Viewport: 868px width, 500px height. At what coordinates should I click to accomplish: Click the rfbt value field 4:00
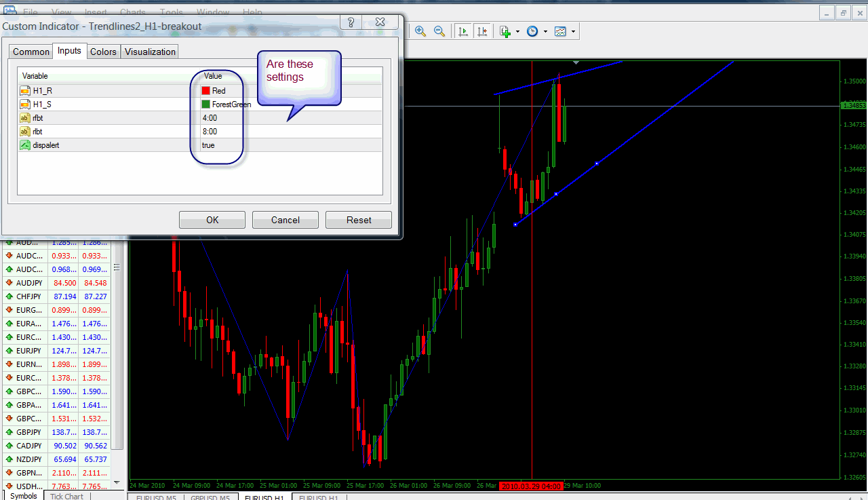(210, 118)
